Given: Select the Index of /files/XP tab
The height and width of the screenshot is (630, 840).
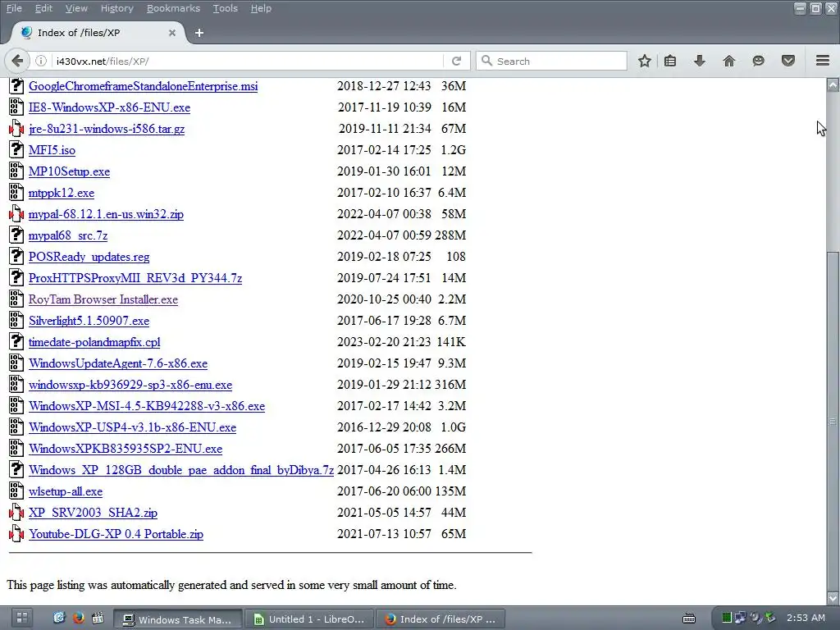Looking at the screenshot, I should (97, 33).
